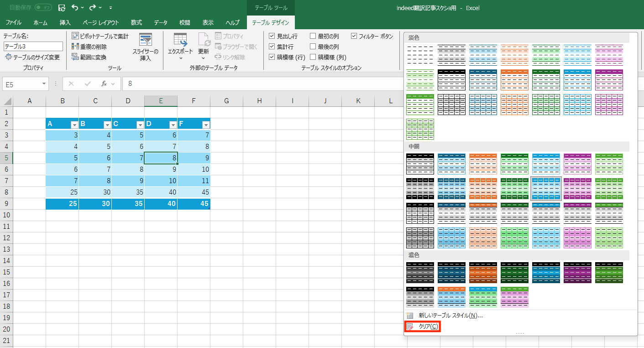
Task: Click the select-all corner of the sheet
Action: (6, 101)
